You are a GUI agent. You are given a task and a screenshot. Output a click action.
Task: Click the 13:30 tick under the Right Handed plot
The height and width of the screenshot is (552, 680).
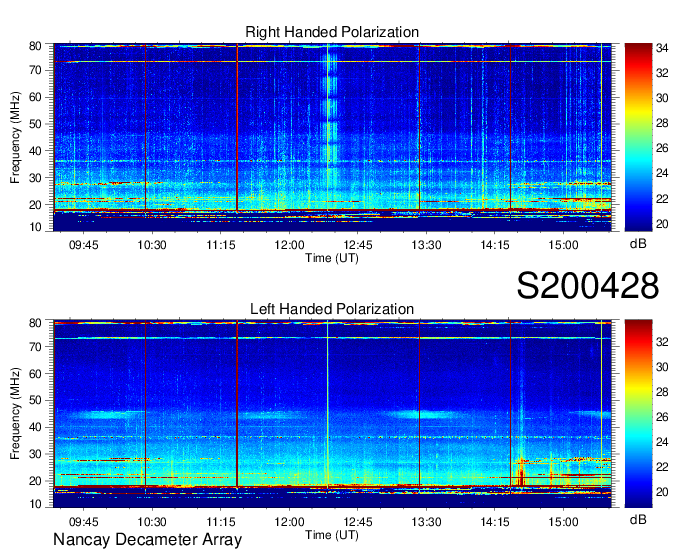tap(426, 245)
